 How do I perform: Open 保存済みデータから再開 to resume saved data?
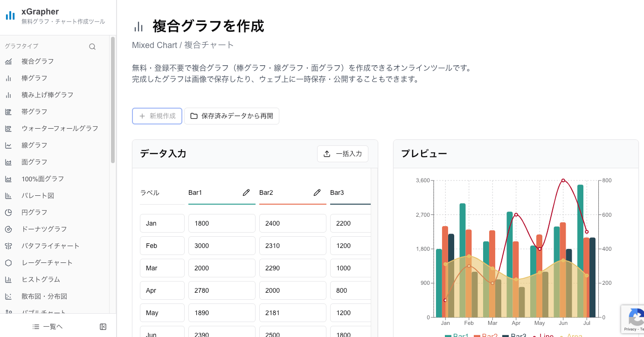(x=232, y=116)
